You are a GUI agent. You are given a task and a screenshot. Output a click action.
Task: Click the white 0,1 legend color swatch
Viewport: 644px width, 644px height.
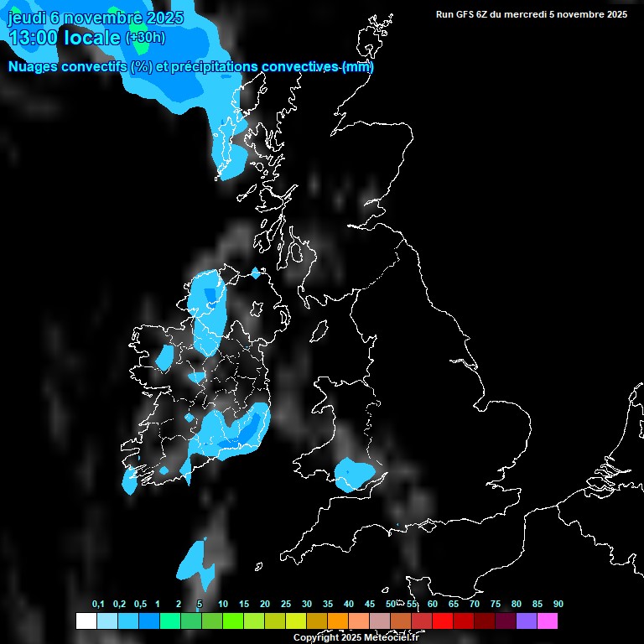tap(86, 621)
